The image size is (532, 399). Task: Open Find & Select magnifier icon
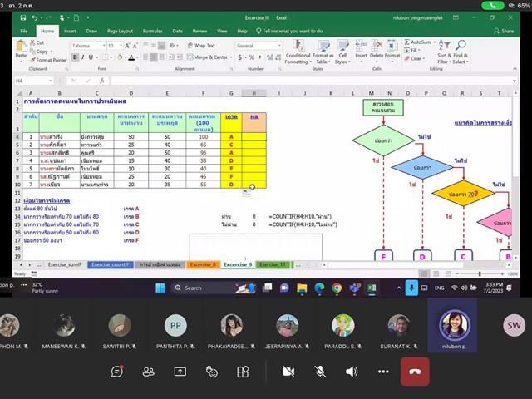point(461,45)
